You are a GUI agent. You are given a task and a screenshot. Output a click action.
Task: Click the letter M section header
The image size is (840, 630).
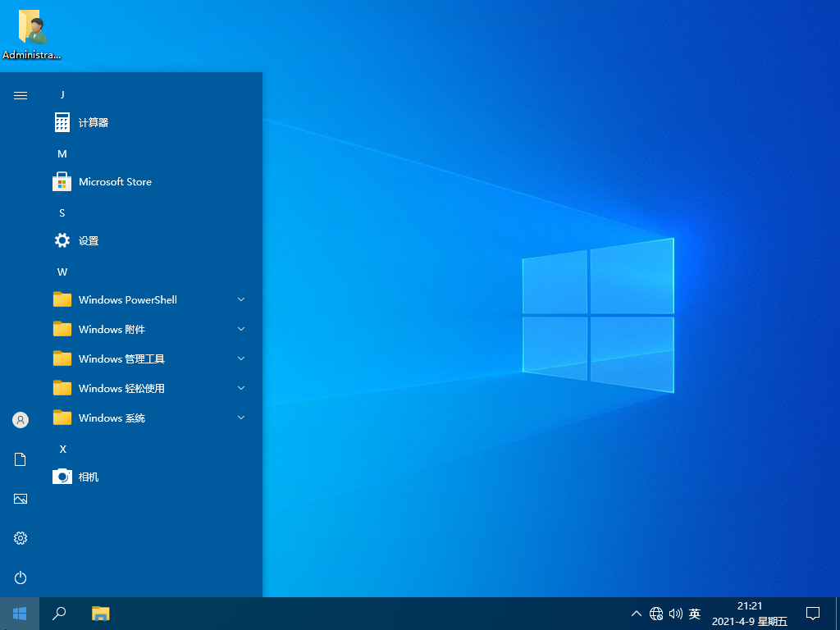coord(62,153)
